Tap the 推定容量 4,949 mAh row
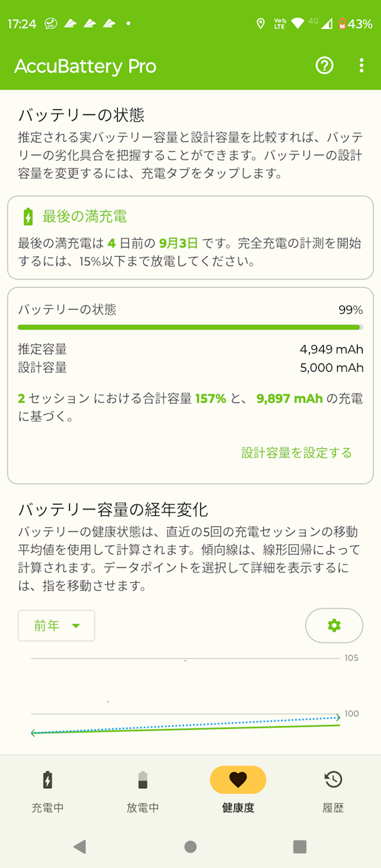Viewport: 381px width, 868px height. (x=190, y=349)
